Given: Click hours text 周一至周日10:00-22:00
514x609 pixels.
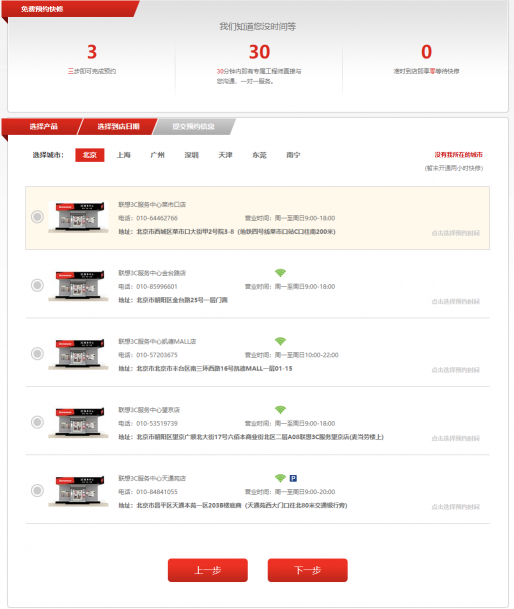Looking at the screenshot, I should [307, 355].
